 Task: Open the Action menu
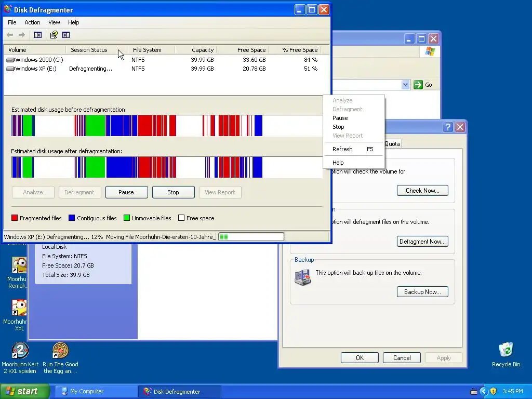pos(32,22)
